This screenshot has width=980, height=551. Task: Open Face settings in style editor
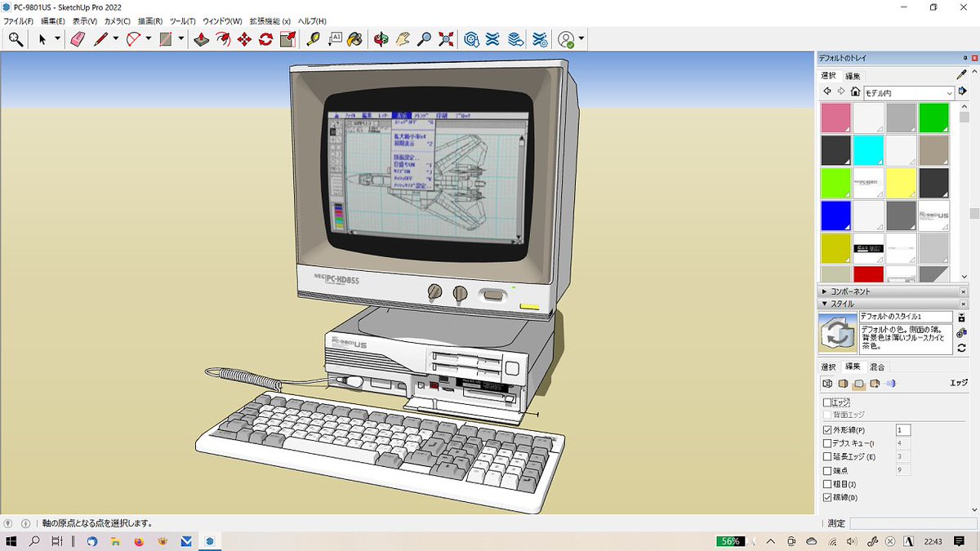coord(842,383)
